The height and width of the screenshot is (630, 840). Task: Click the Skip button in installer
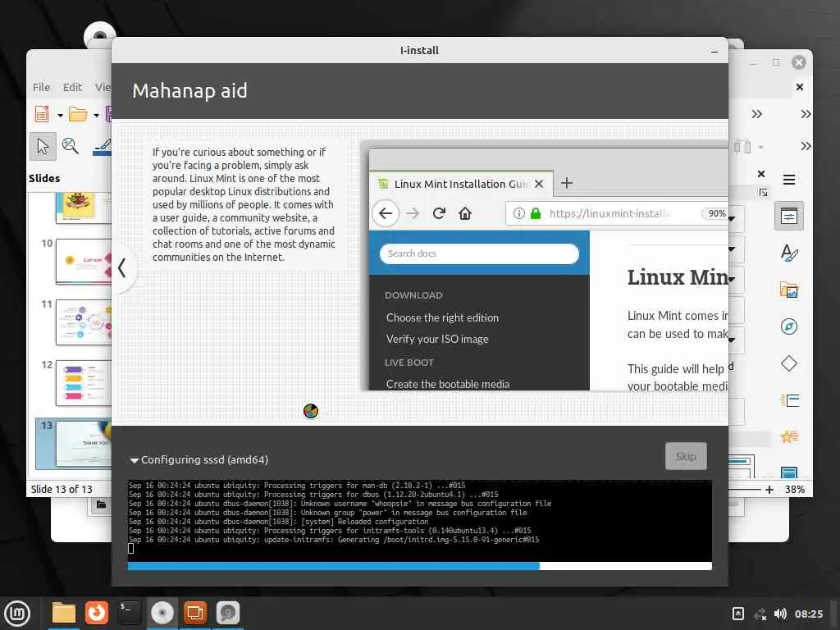click(686, 456)
